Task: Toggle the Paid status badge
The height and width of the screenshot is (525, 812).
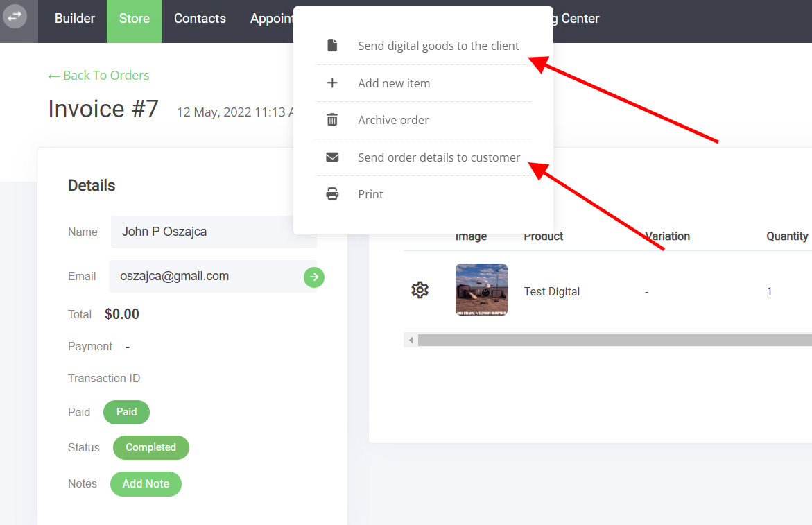Action: pyautogui.click(x=126, y=412)
